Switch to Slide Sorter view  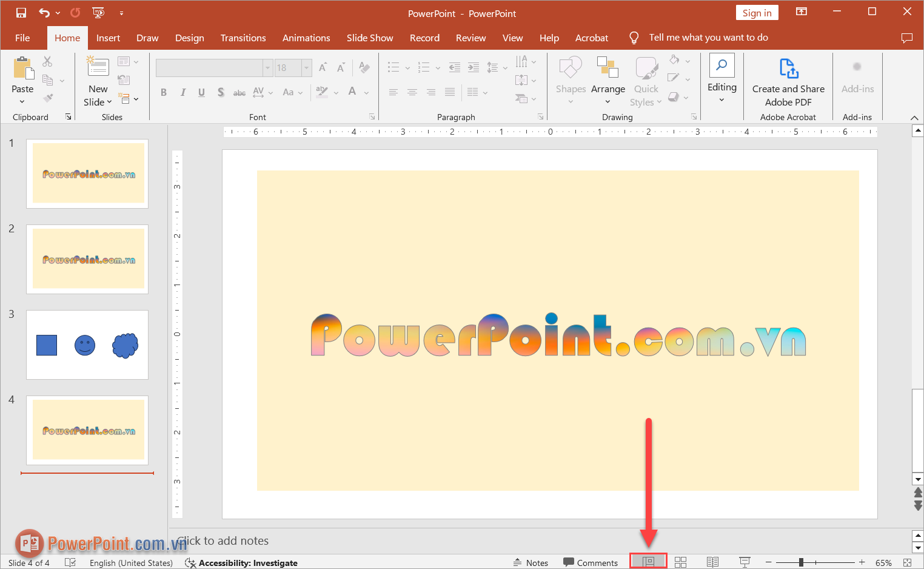pos(681,562)
